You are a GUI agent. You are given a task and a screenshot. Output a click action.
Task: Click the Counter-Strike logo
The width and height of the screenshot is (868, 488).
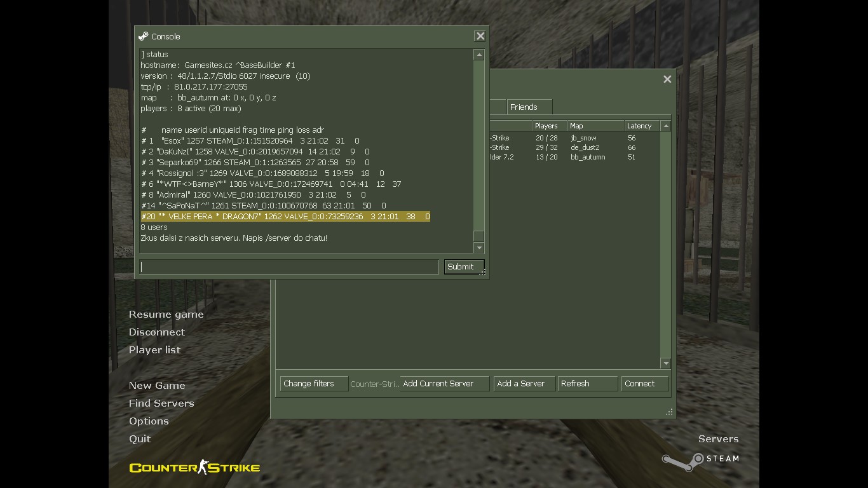click(194, 468)
